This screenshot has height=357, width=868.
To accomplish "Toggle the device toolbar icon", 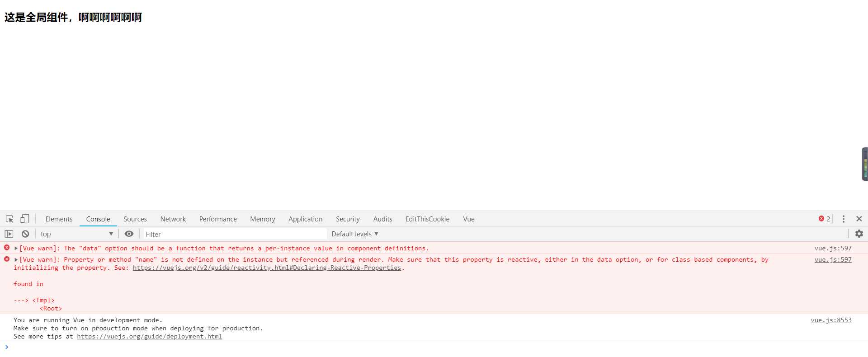I will [24, 219].
